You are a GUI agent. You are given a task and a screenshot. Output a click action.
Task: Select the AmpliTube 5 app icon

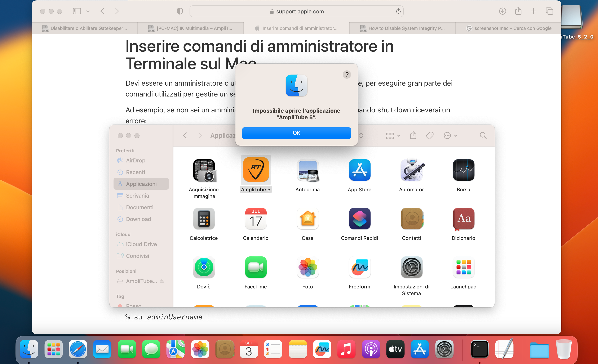256,170
